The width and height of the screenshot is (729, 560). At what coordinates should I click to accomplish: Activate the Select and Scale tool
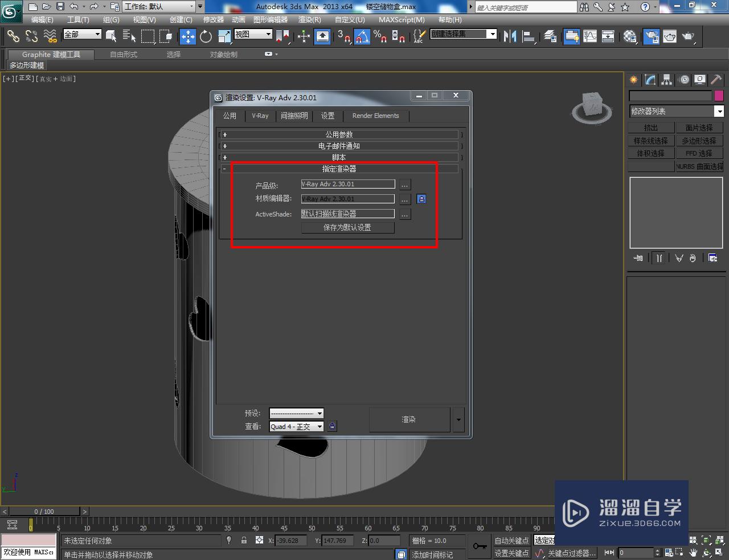pos(224,36)
